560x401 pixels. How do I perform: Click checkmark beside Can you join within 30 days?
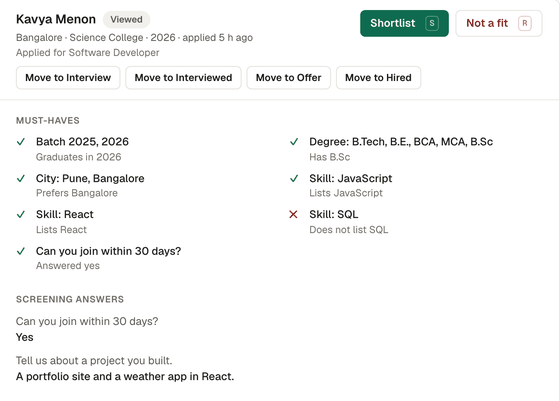point(21,251)
